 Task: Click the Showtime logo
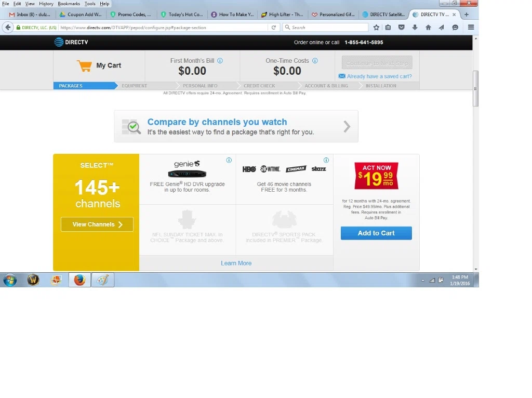coord(270,169)
